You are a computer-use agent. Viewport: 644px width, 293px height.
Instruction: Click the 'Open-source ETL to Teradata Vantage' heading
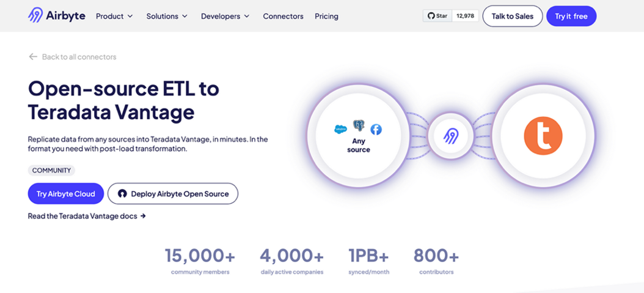123,101
